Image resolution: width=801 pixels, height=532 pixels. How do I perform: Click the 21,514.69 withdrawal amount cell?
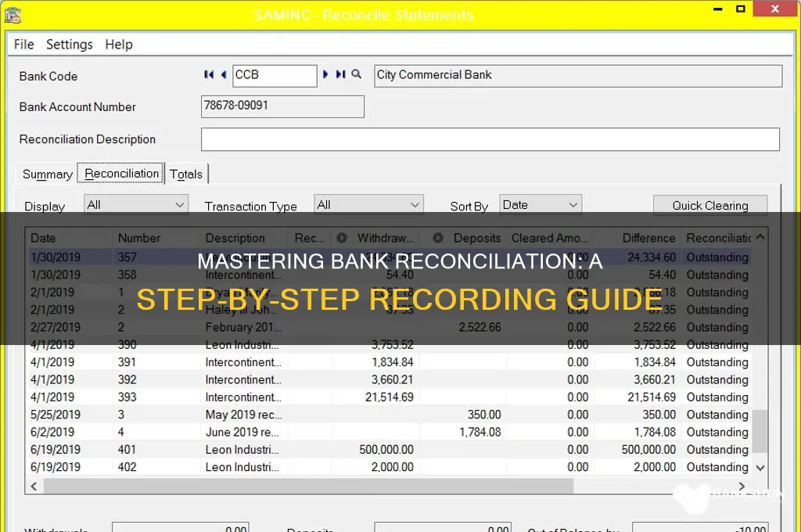[376, 397]
